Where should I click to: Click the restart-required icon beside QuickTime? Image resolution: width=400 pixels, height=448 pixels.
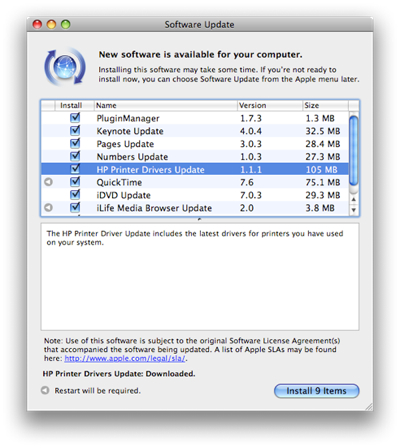49,182
